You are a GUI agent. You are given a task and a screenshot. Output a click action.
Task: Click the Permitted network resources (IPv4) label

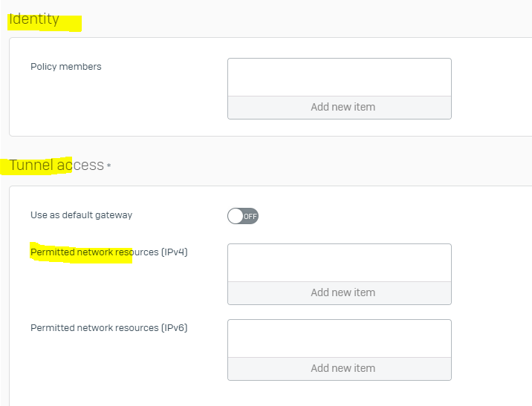109,252
